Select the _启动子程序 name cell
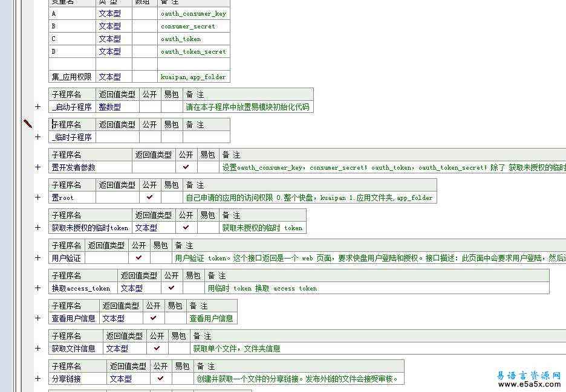Viewport: 566px width, 392px height. (72, 107)
